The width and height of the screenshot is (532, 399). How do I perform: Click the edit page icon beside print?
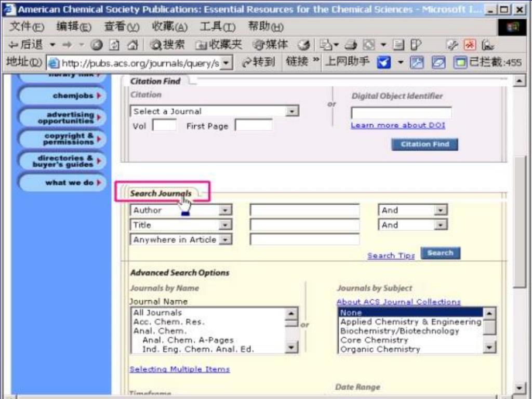369,45
